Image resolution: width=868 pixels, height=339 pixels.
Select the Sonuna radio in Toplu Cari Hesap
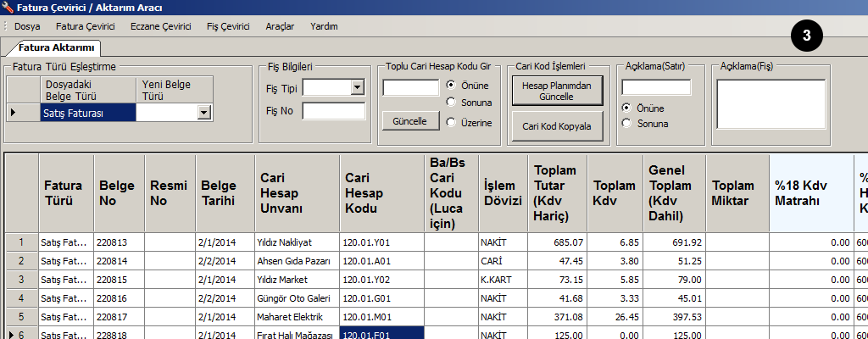(x=451, y=103)
